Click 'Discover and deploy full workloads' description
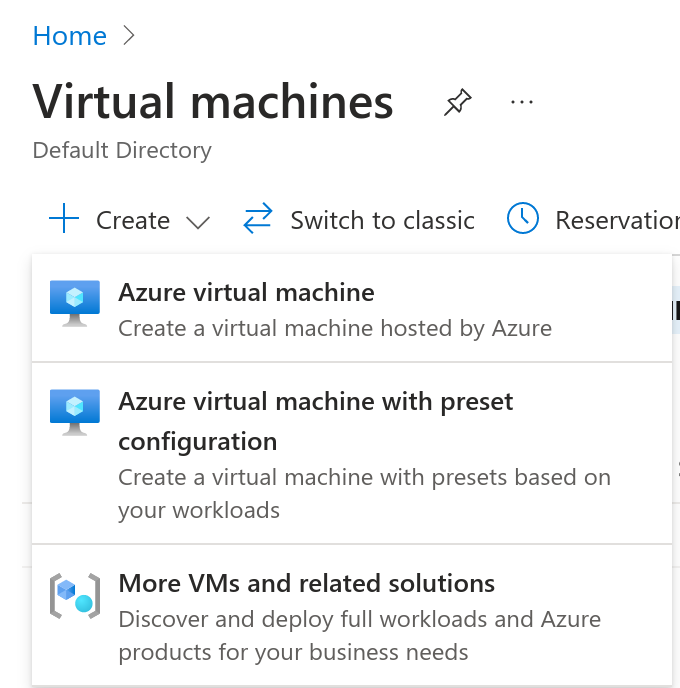Image resolution: width=680 pixels, height=688 pixels. click(359, 636)
